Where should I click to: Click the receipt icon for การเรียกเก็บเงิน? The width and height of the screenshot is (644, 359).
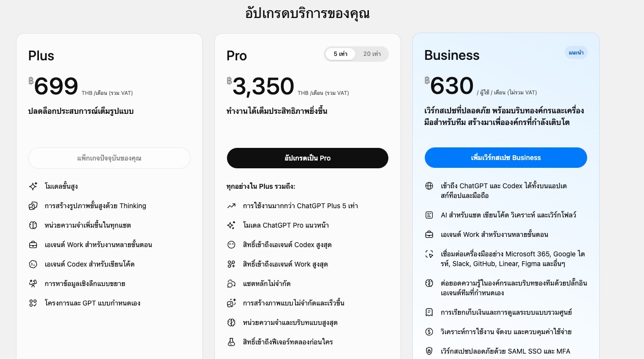click(x=429, y=312)
